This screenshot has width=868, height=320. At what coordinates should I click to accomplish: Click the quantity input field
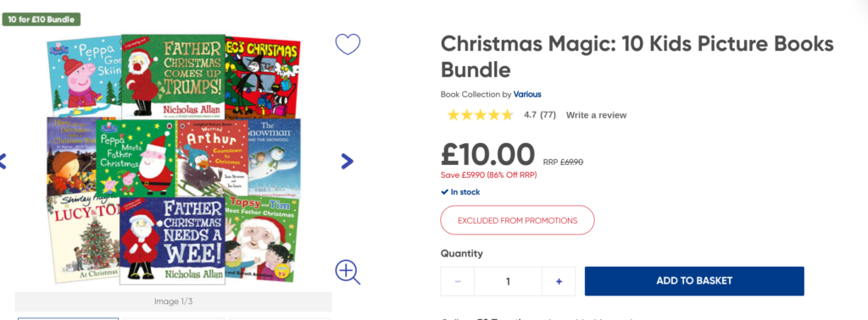click(x=509, y=281)
